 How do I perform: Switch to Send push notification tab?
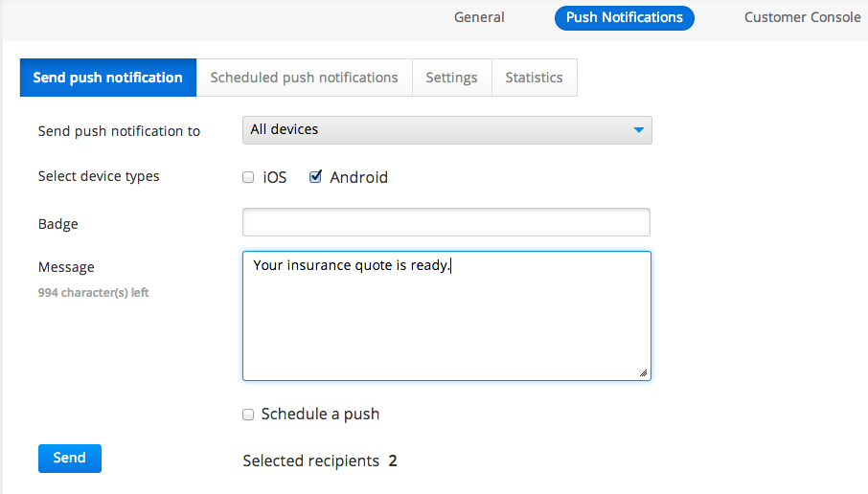pyautogui.click(x=107, y=78)
